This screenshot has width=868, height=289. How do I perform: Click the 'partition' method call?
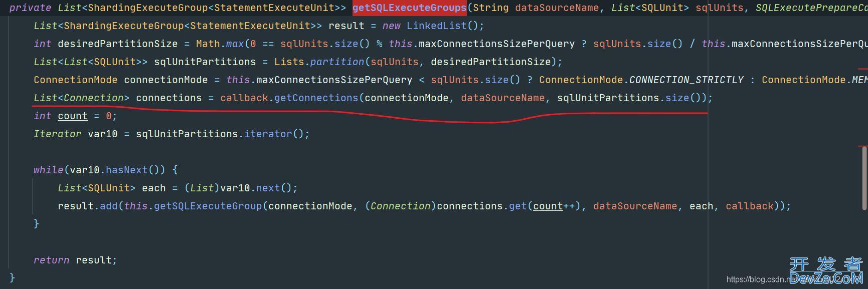[x=337, y=62]
